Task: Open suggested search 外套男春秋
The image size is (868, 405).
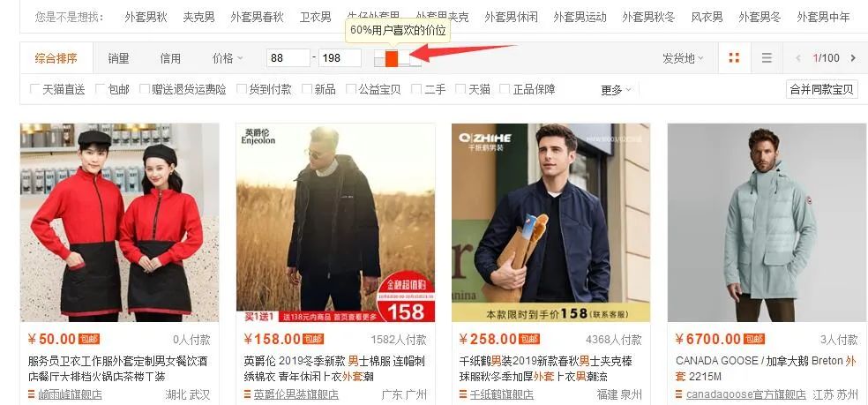Action: pos(258,17)
